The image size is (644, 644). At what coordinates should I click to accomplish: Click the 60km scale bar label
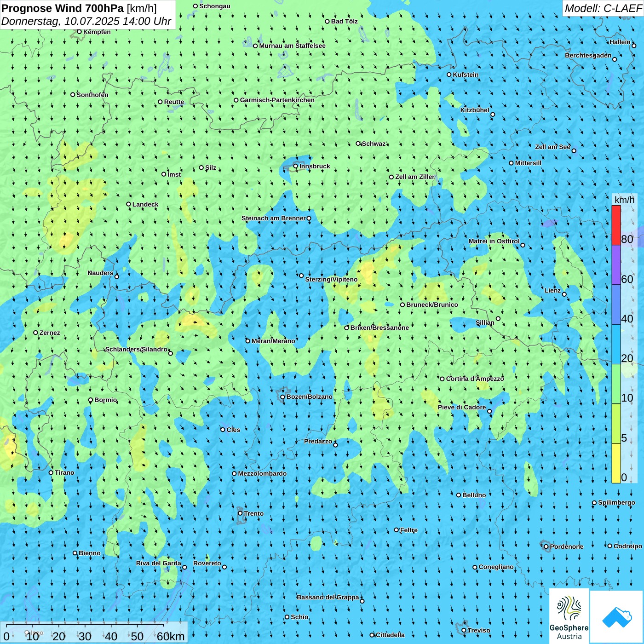click(x=171, y=637)
